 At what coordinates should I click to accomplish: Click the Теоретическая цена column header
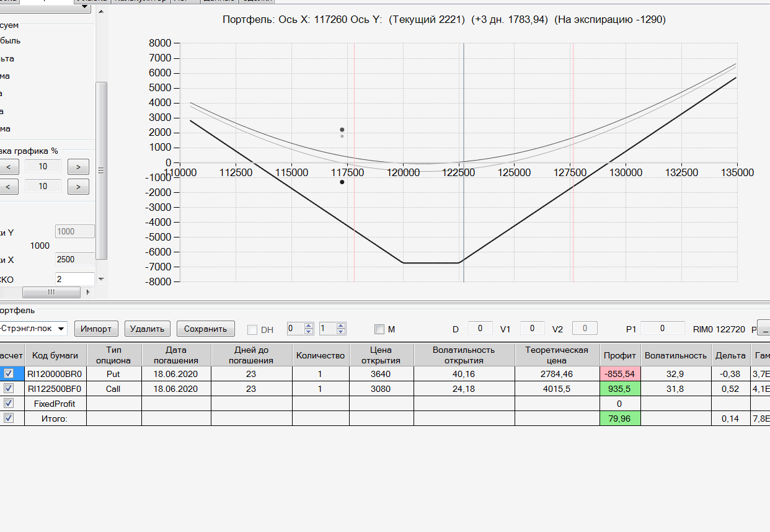[557, 355]
